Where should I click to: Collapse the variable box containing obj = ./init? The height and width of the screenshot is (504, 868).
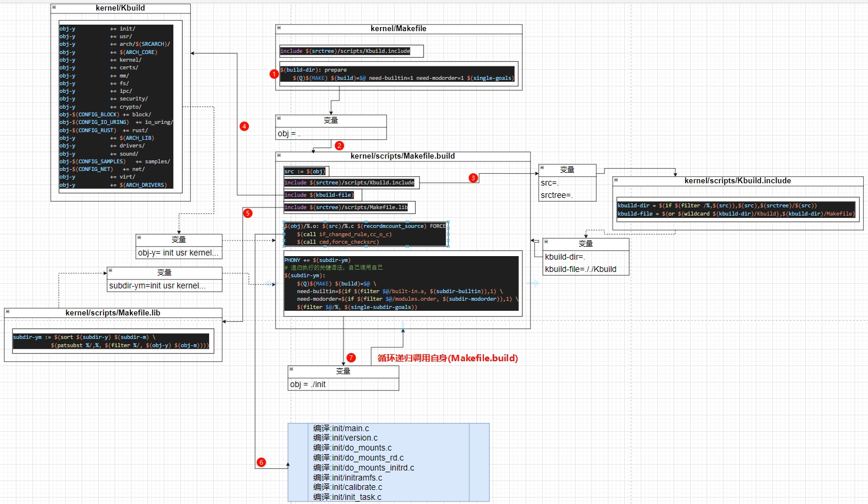coord(291,369)
